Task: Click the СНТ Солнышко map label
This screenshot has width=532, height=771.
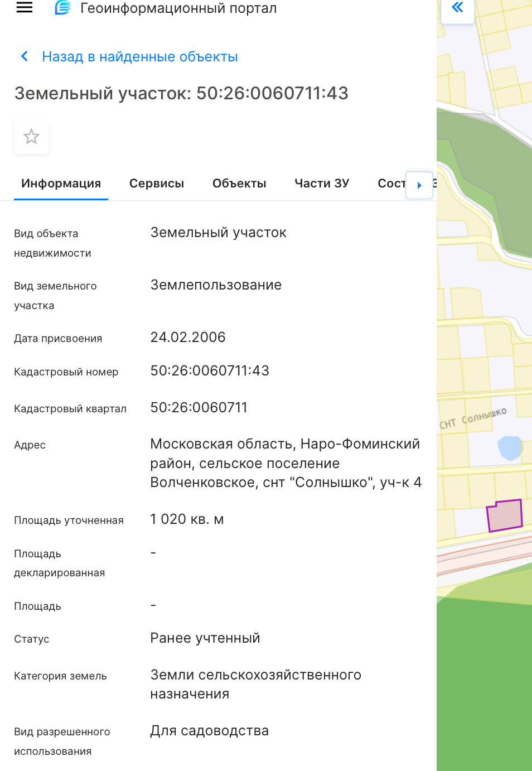Action: coord(473,418)
